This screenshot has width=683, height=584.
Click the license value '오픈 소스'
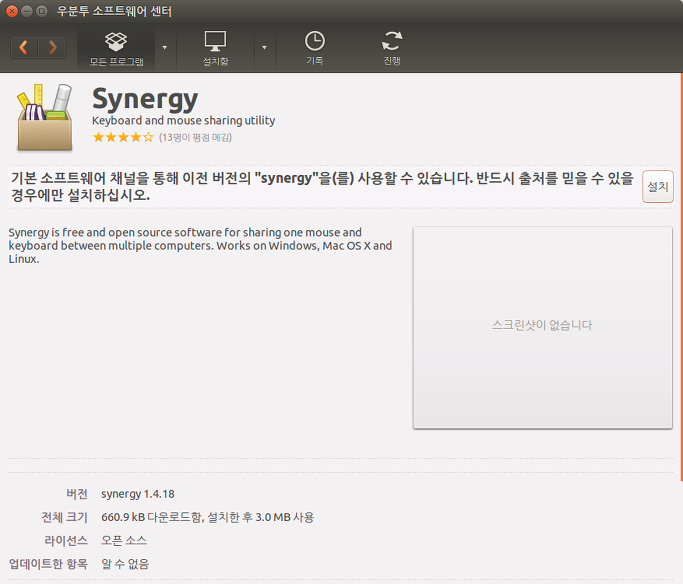pyautogui.click(x=124, y=541)
